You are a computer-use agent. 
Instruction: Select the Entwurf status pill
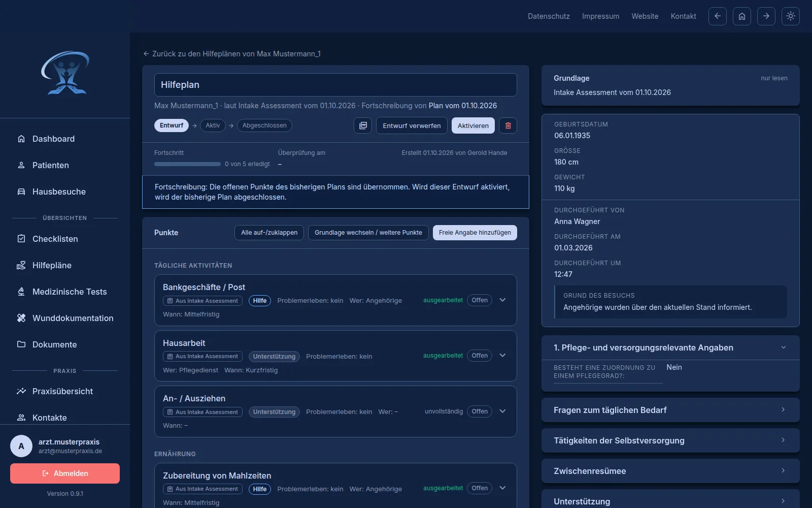coord(172,125)
